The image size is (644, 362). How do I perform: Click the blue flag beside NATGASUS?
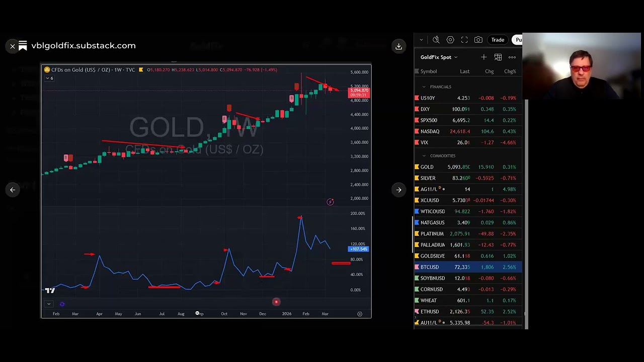pyautogui.click(x=417, y=222)
